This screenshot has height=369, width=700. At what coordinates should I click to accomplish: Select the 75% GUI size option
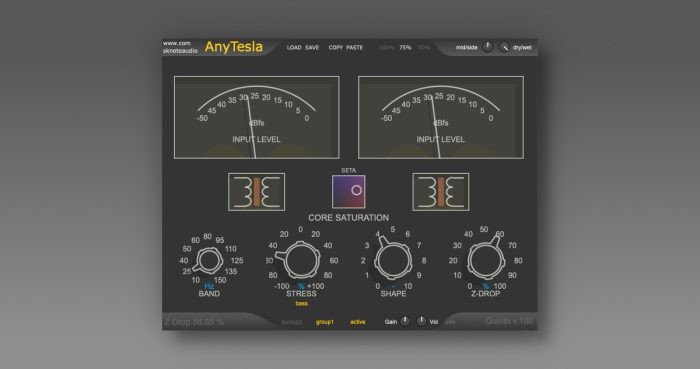[405, 47]
